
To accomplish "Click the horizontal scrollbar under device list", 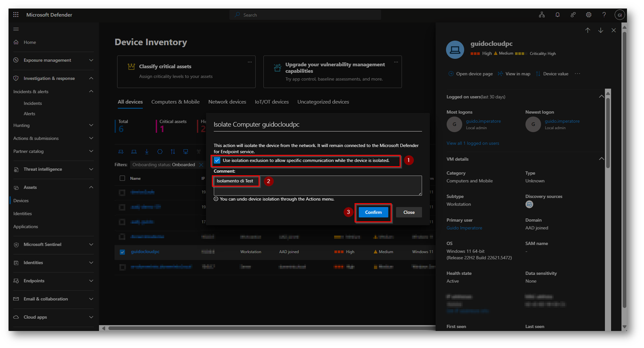I will pos(267,328).
